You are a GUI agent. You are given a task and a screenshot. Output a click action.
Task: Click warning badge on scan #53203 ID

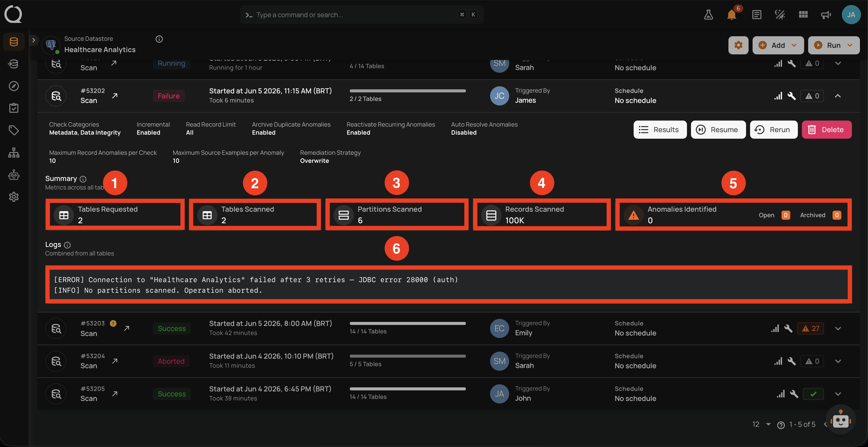pyautogui.click(x=113, y=323)
